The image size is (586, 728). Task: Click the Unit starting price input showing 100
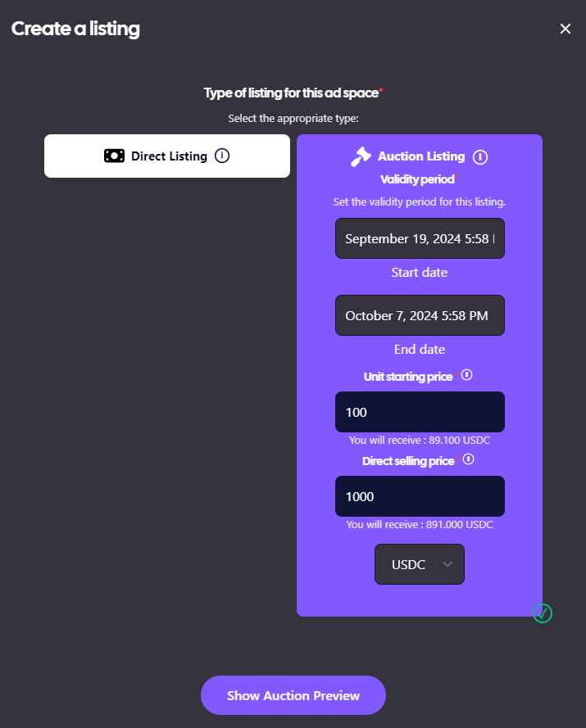click(x=420, y=412)
